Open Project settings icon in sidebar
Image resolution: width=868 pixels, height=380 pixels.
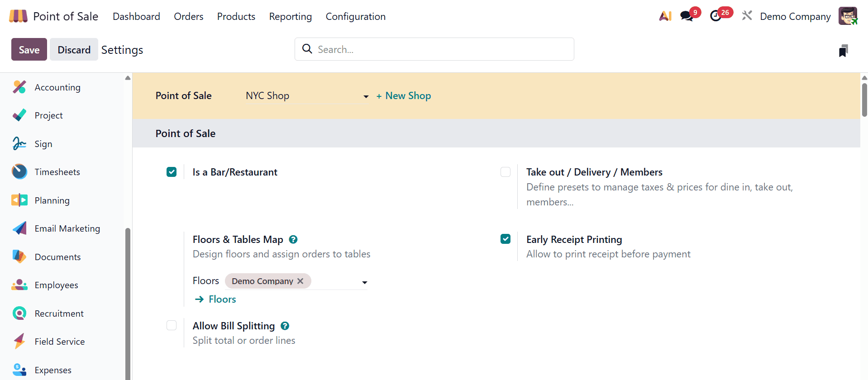coord(19,115)
